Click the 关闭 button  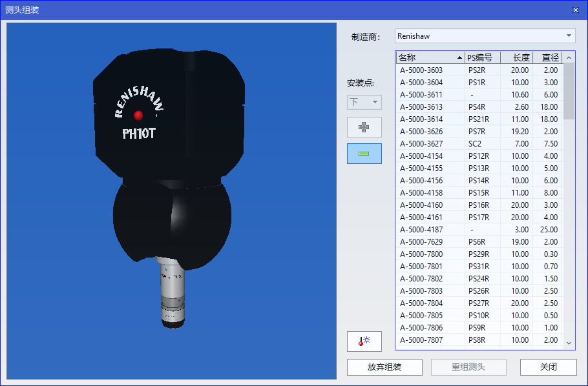click(548, 367)
